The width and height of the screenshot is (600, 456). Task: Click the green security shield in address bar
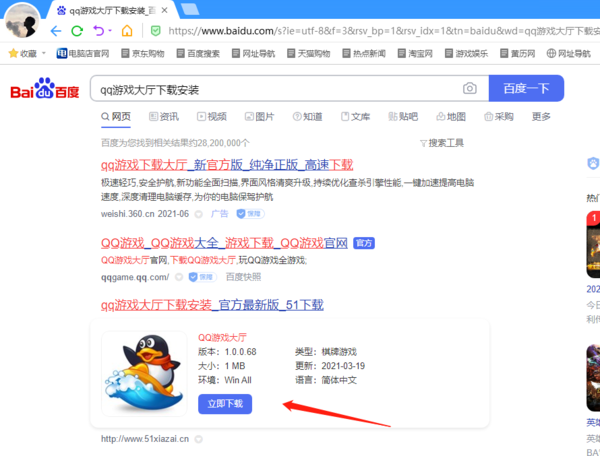tap(155, 31)
